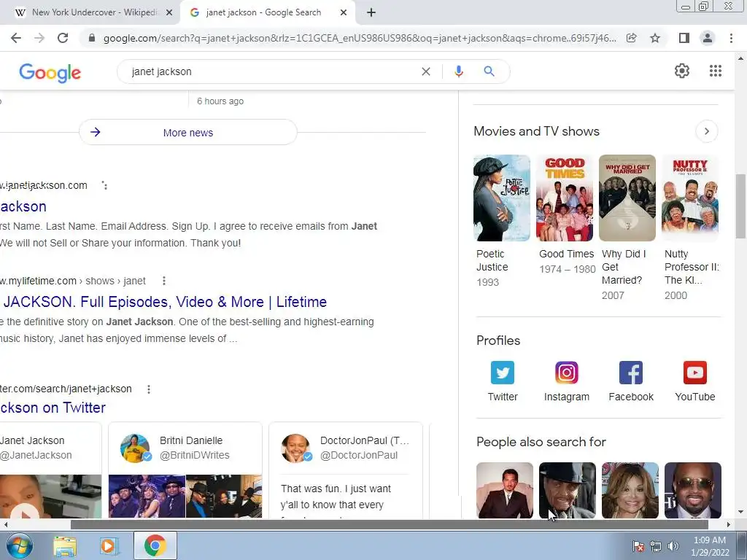Select man with sunglasses photo
This screenshot has width=747, height=560.
pyautogui.click(x=693, y=490)
